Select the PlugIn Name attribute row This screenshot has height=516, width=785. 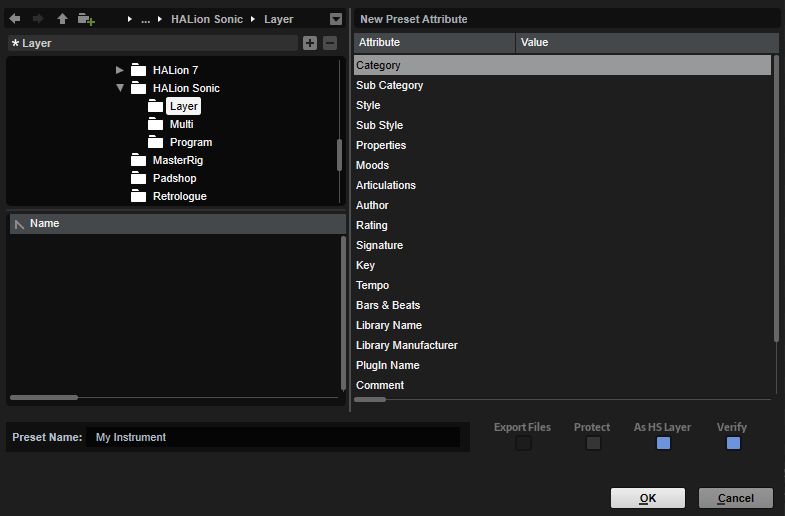tap(563, 365)
